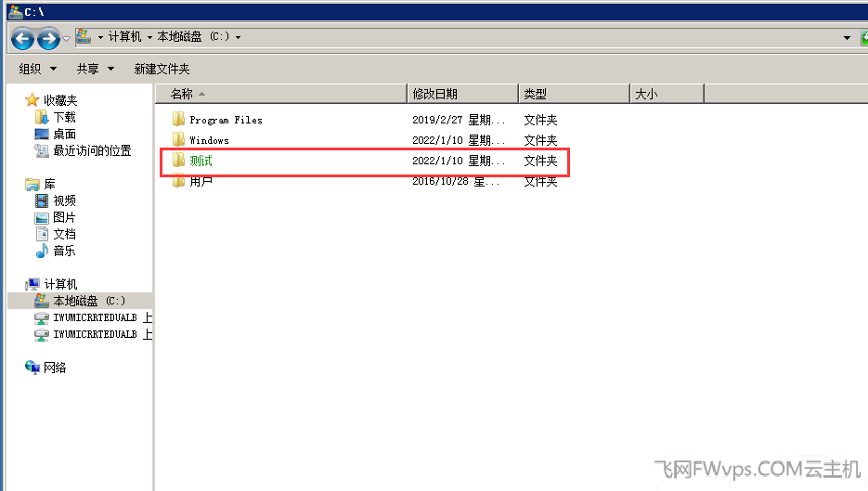Viewport: 868px width, 491px height.
Task: Click 用户 folder date 2016/10/28
Action: [440, 182]
